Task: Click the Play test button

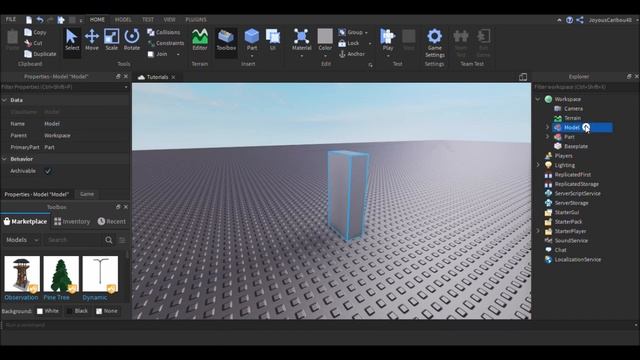Action: (388, 40)
